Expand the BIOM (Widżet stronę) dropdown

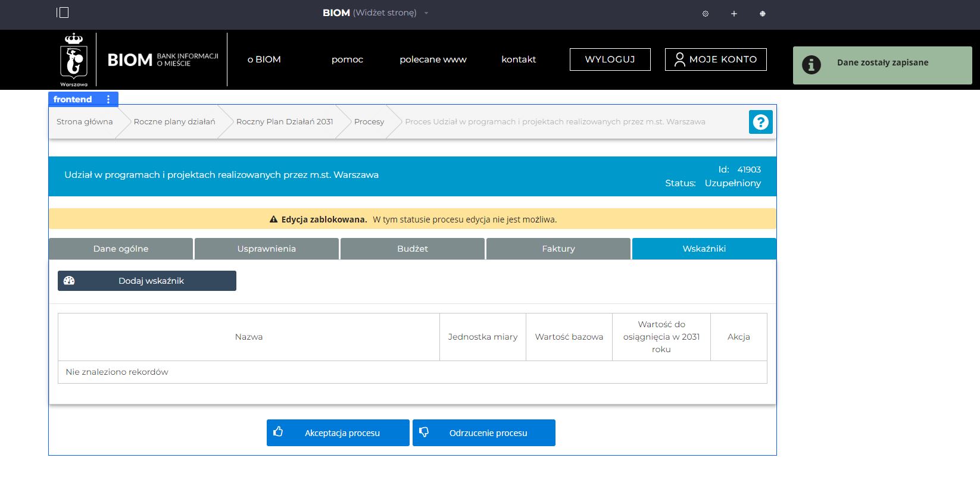[426, 13]
